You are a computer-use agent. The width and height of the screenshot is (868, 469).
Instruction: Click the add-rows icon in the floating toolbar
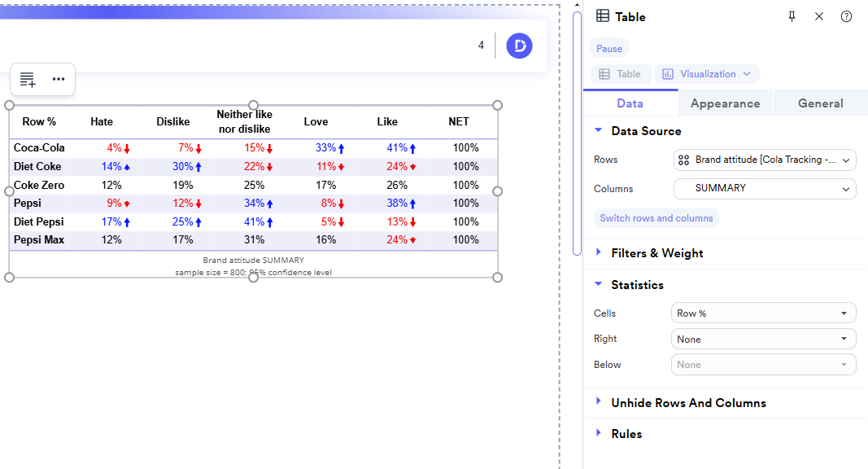pos(27,79)
